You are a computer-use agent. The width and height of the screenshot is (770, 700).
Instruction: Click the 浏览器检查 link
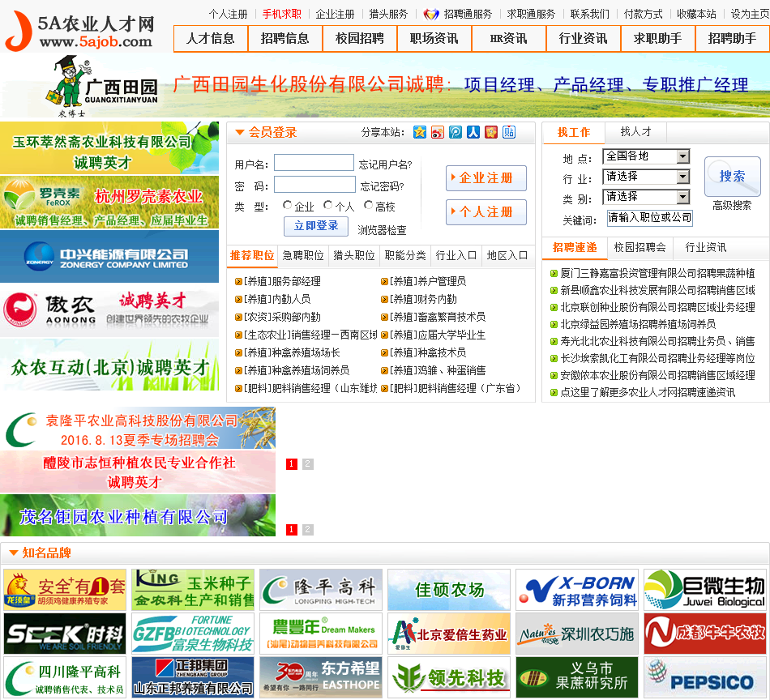coord(382,230)
